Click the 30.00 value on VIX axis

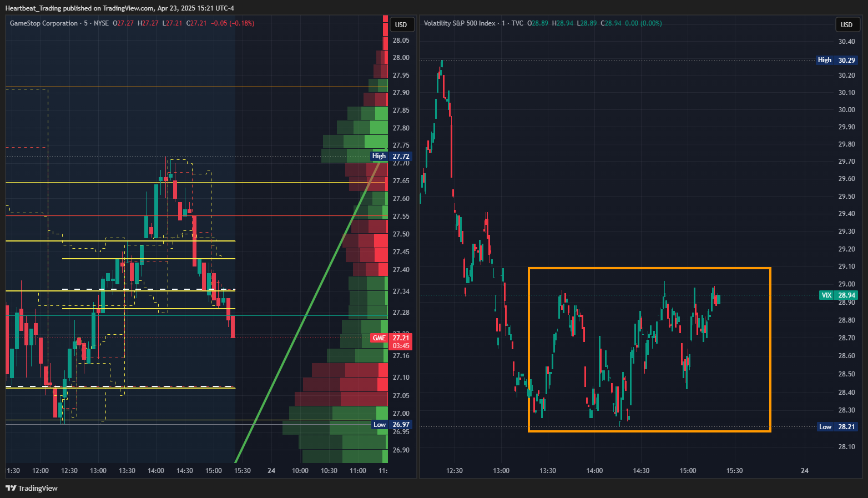(846, 110)
